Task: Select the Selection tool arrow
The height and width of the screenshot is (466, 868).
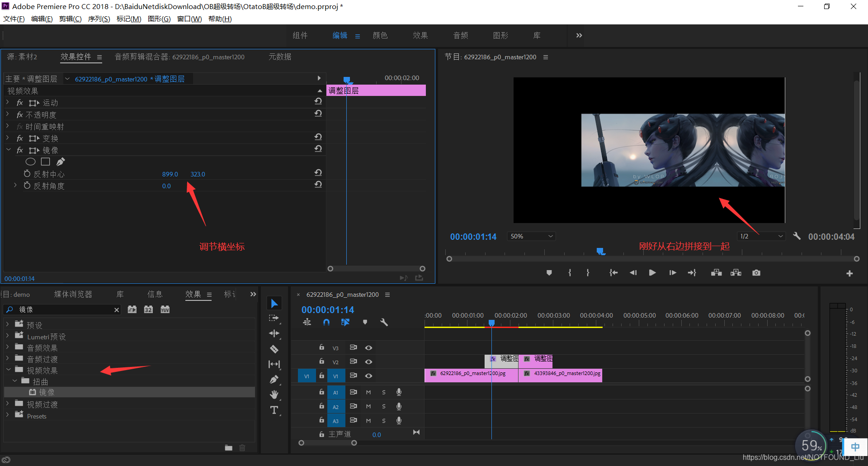Action: pos(274,303)
